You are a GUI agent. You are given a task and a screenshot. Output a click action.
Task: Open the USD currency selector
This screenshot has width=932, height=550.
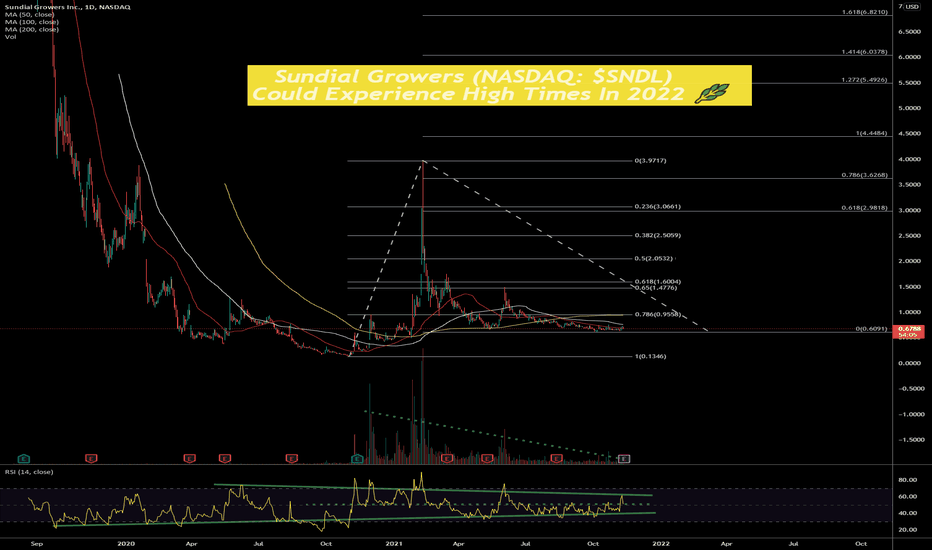click(912, 7)
